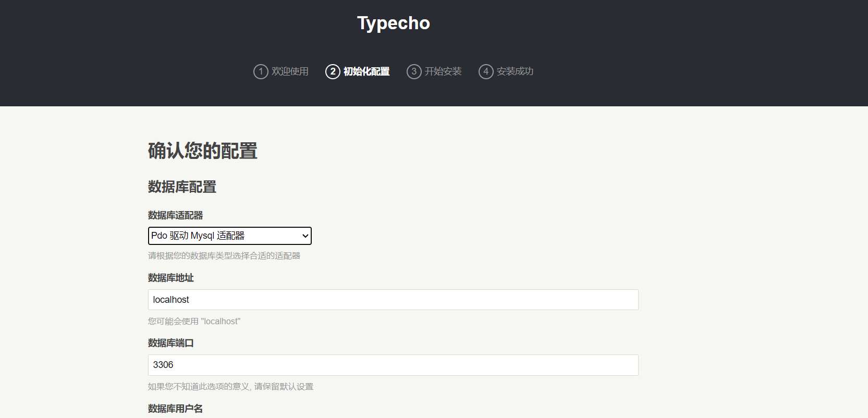Click the 确认您的配置 page heading
Viewport: 868px width, 418px height.
[x=202, y=151]
